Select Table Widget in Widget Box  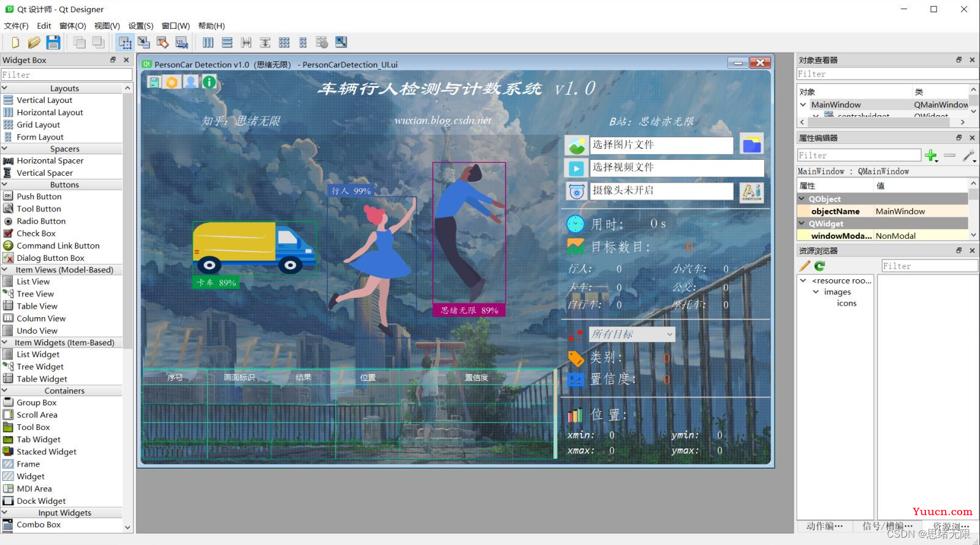pos(42,379)
